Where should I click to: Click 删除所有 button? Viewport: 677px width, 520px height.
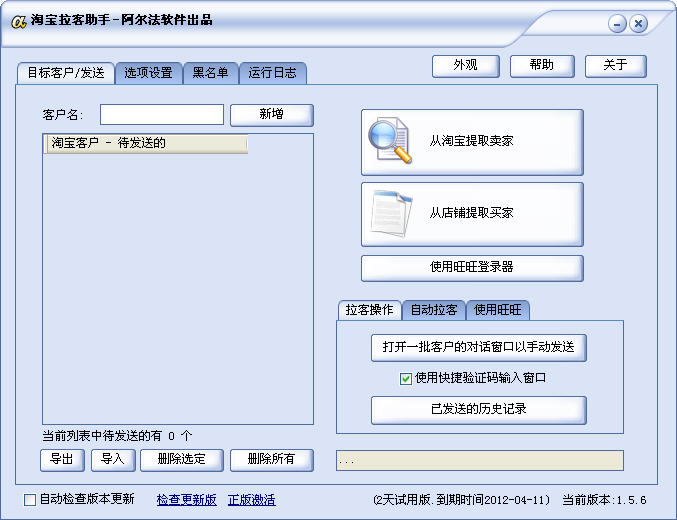272,460
